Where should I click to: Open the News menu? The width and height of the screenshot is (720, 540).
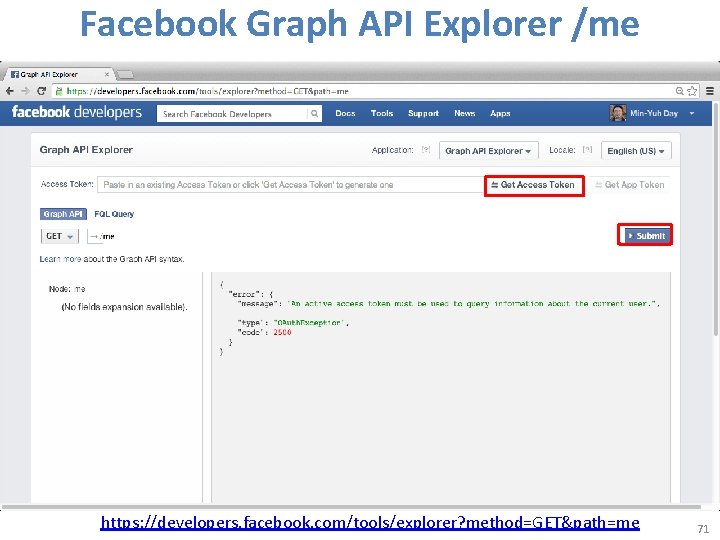[465, 113]
